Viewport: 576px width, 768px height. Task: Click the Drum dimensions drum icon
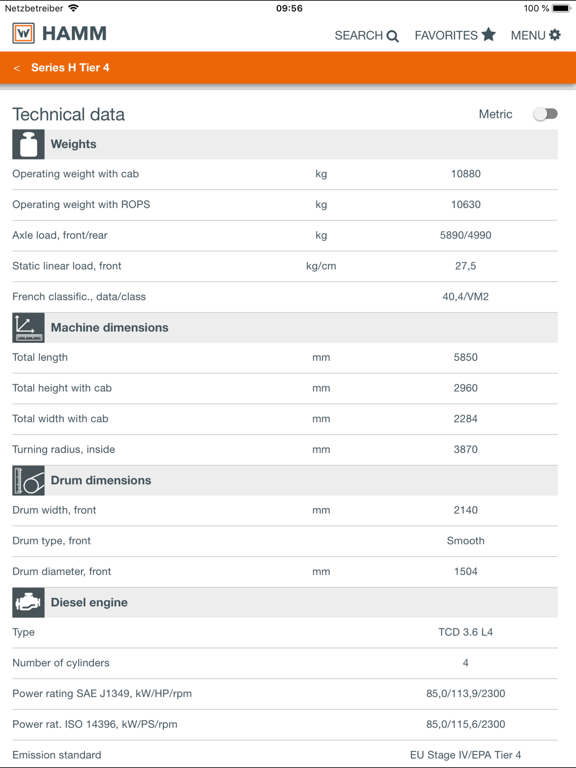28,480
